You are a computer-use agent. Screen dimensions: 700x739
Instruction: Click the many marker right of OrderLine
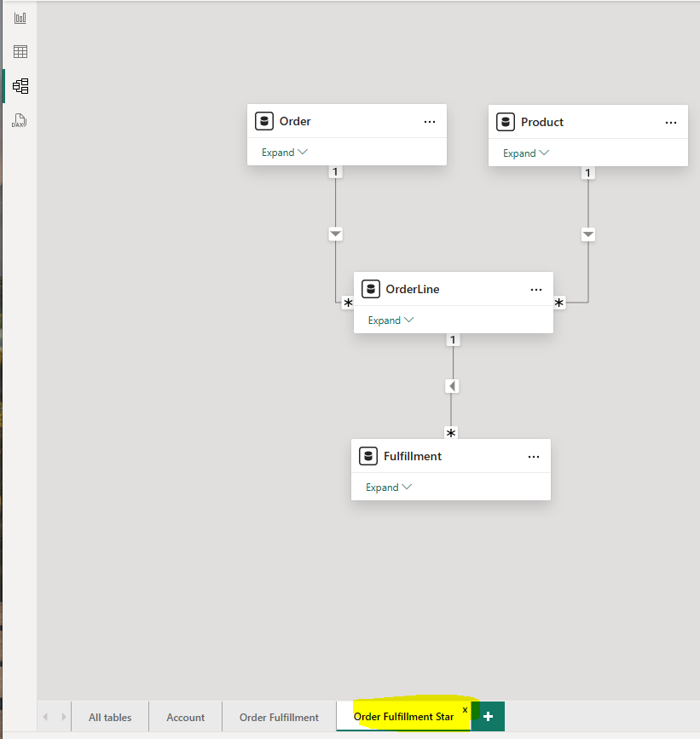[559, 303]
